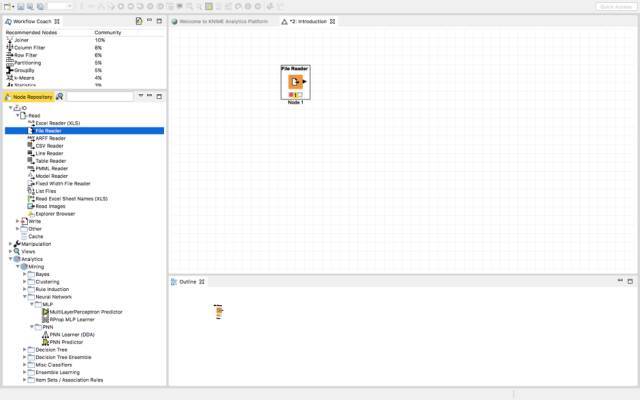Click the ARFF Reader node icon
The width and height of the screenshot is (640, 400).
point(31,138)
